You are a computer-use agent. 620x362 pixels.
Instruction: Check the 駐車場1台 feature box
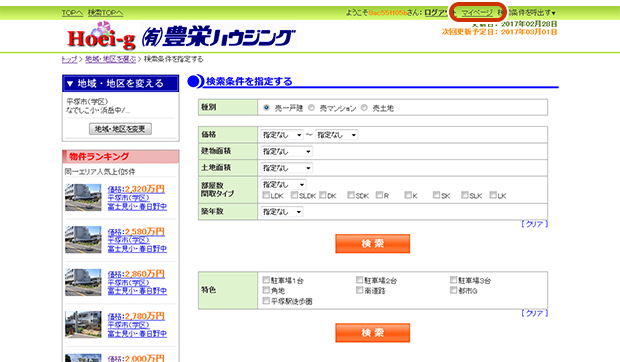(266, 280)
